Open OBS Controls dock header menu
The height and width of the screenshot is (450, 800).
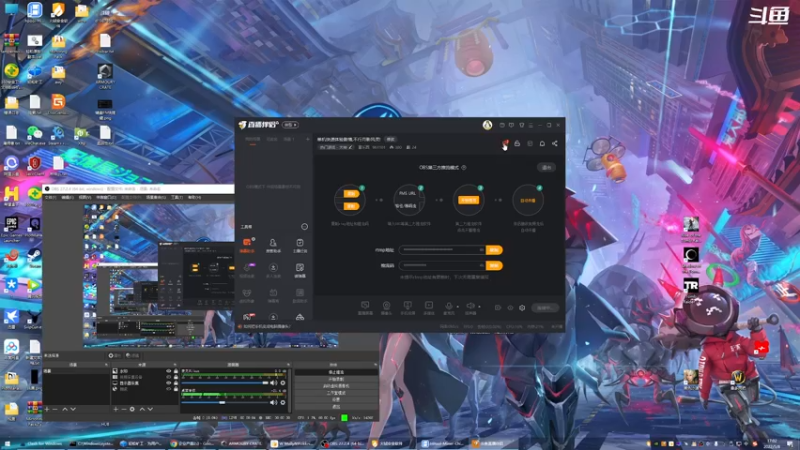[x=376, y=365]
